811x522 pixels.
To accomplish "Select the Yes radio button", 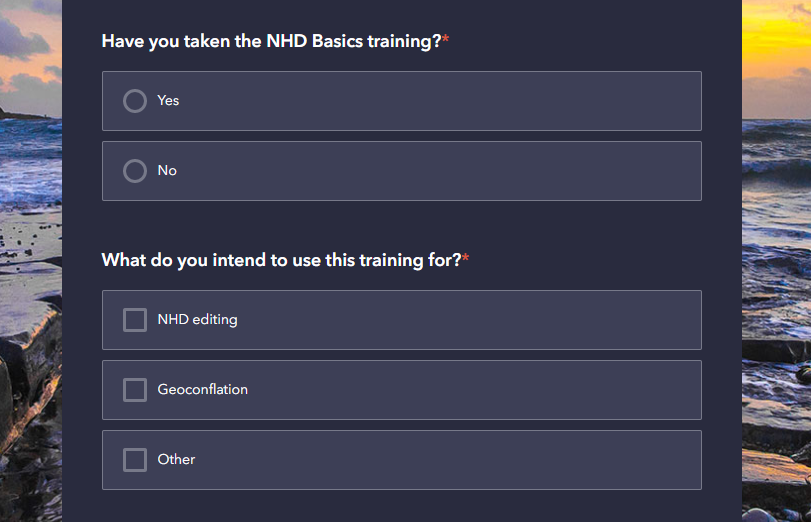I will point(135,101).
